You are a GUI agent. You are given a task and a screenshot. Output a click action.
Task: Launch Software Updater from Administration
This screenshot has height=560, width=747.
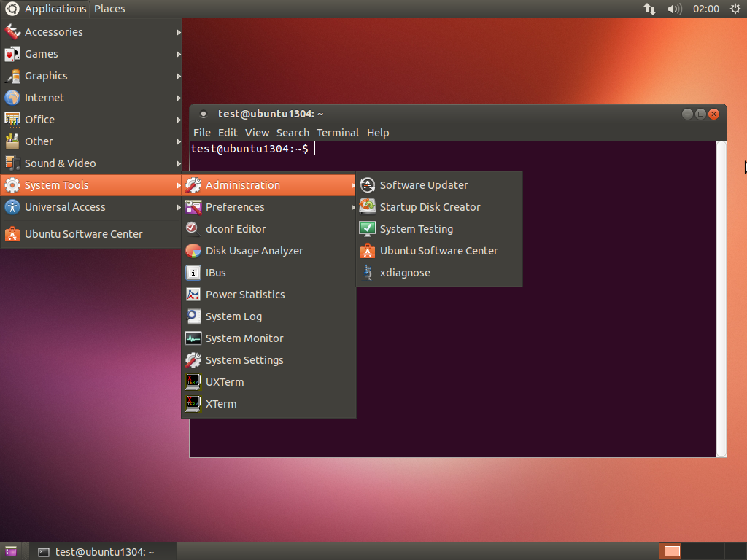click(x=439, y=185)
